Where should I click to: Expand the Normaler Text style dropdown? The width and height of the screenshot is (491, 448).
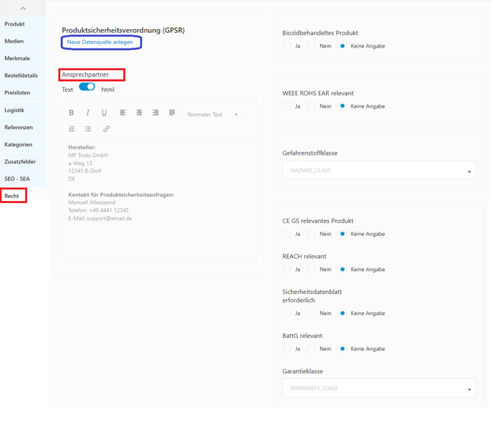tap(213, 114)
